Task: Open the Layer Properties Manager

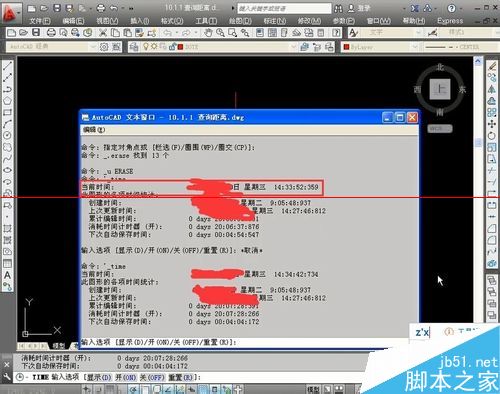Action: tap(134, 47)
